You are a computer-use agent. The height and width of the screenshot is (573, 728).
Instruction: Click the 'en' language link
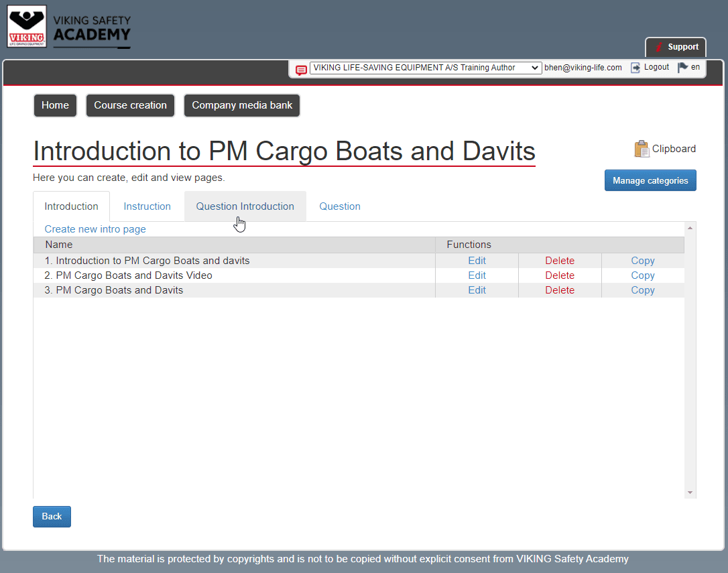(x=695, y=67)
